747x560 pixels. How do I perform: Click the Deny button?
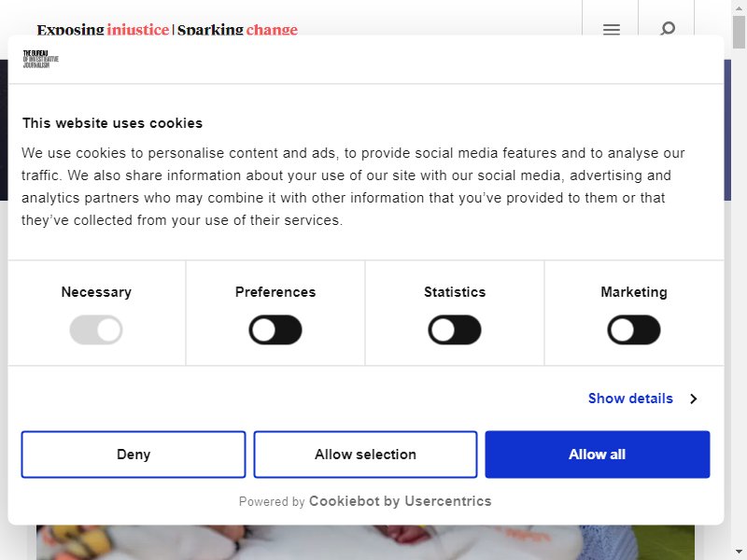pyautogui.click(x=134, y=455)
